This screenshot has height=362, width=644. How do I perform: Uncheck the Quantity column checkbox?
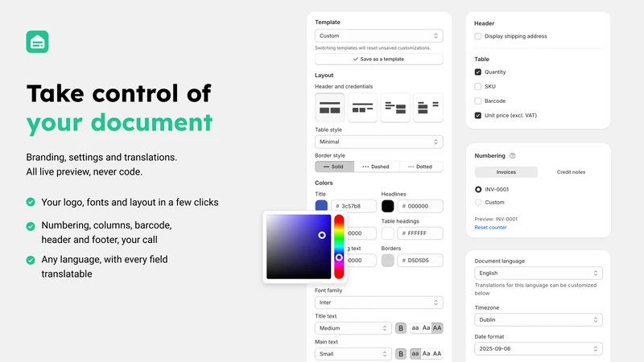coord(477,72)
